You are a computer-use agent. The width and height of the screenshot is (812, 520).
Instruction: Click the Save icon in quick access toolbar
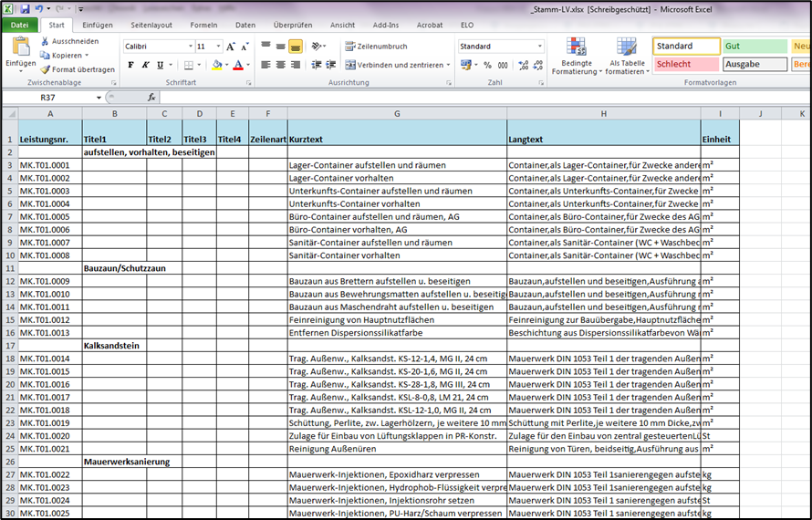point(25,8)
